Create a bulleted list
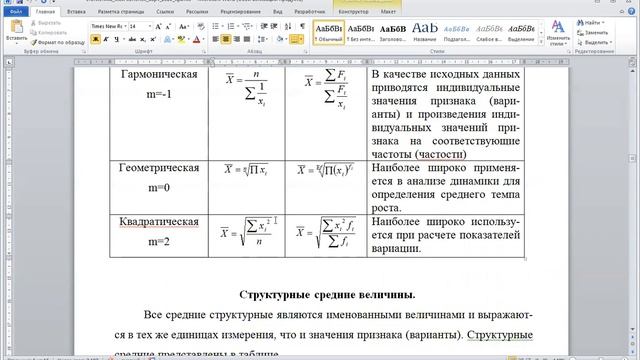Image resolution: width=640 pixels, height=360 pixels. [216, 27]
